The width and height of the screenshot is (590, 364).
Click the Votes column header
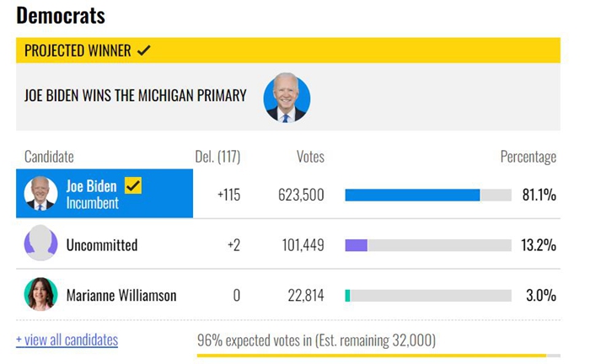point(310,157)
